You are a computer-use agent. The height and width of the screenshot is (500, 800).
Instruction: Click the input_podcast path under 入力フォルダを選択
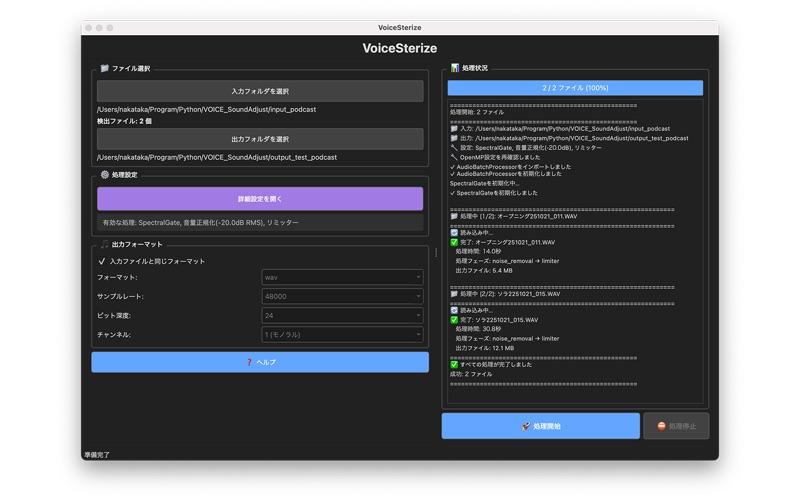click(x=207, y=109)
